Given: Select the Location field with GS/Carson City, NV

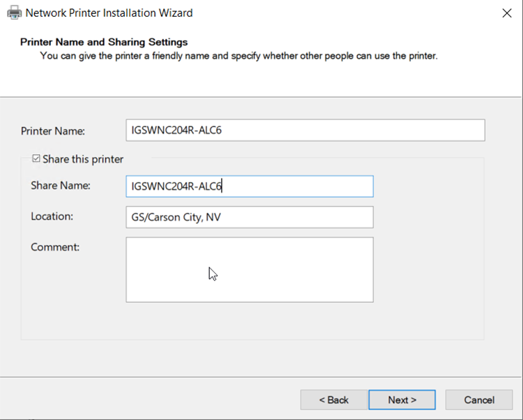Looking at the screenshot, I should coord(249,217).
